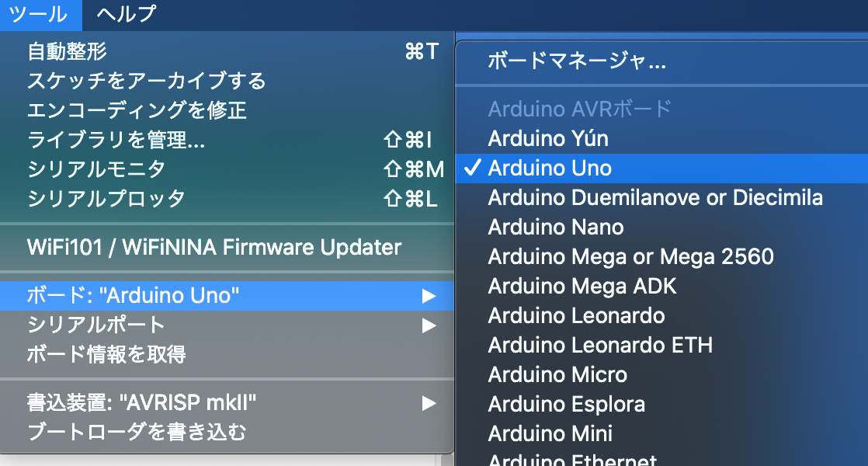Click ボード情報を取得 item
Screen dimensions: 868x466
coord(106,355)
